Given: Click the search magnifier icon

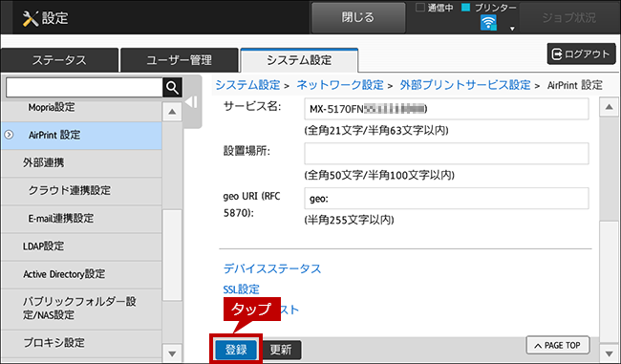Looking at the screenshot, I should pos(172,87).
